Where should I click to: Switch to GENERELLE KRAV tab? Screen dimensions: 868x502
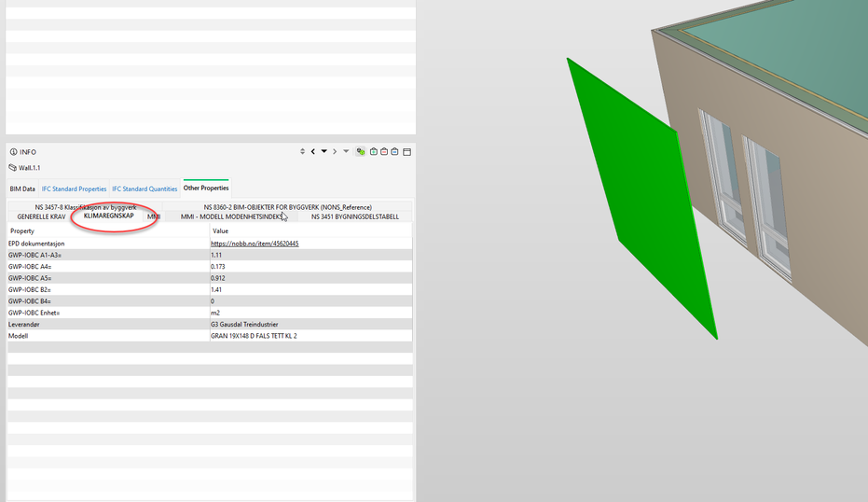point(42,216)
